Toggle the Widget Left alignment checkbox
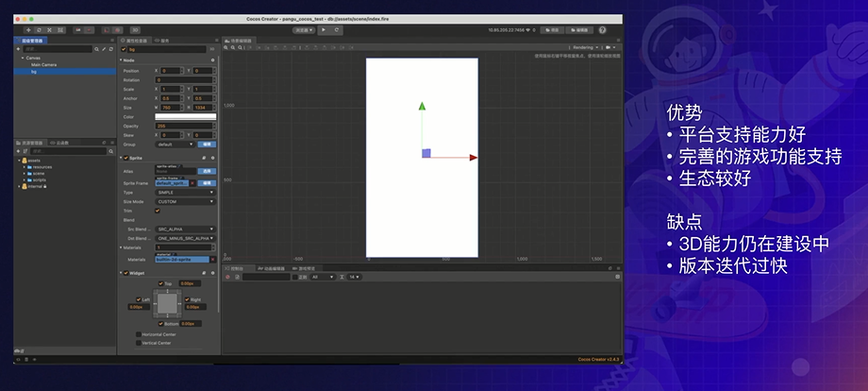The width and height of the screenshot is (868, 391). [x=139, y=299]
